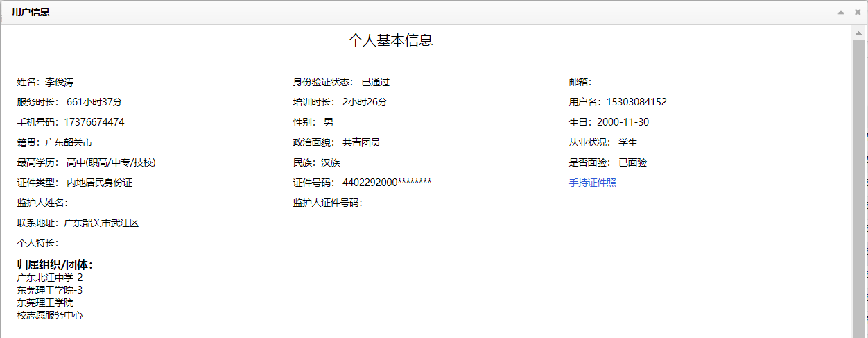Image resolution: width=868 pixels, height=338 pixels.
Task: Click the 已通过 verification status
Action: point(375,82)
